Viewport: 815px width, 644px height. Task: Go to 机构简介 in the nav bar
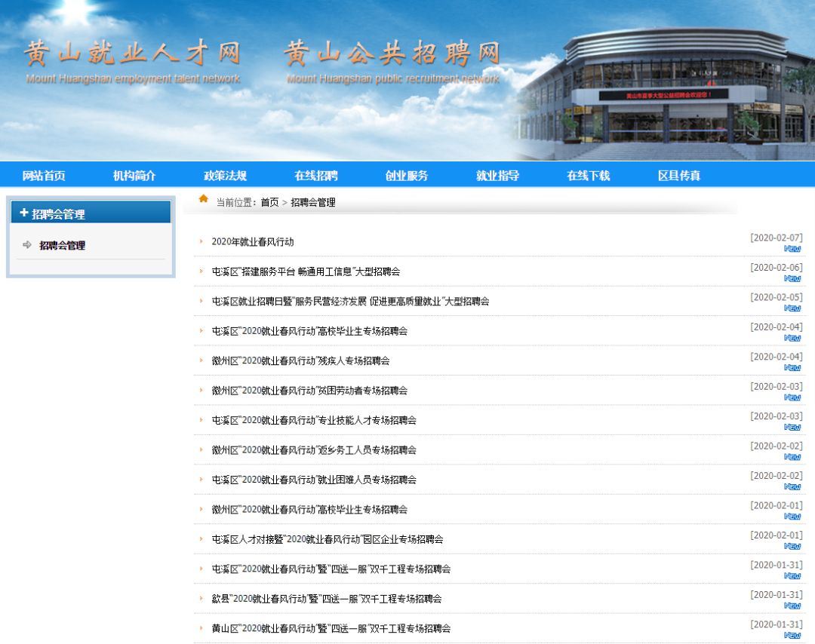(x=134, y=176)
